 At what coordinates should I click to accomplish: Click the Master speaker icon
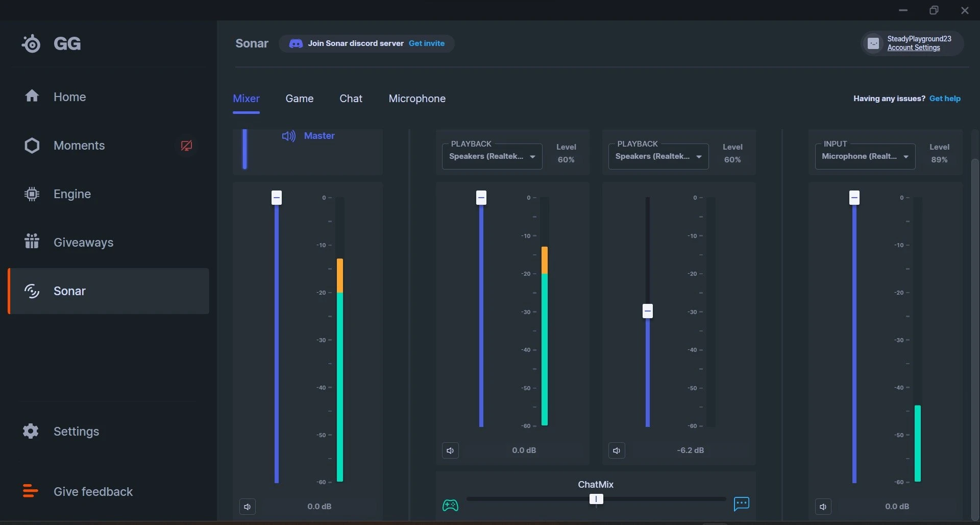pos(288,136)
